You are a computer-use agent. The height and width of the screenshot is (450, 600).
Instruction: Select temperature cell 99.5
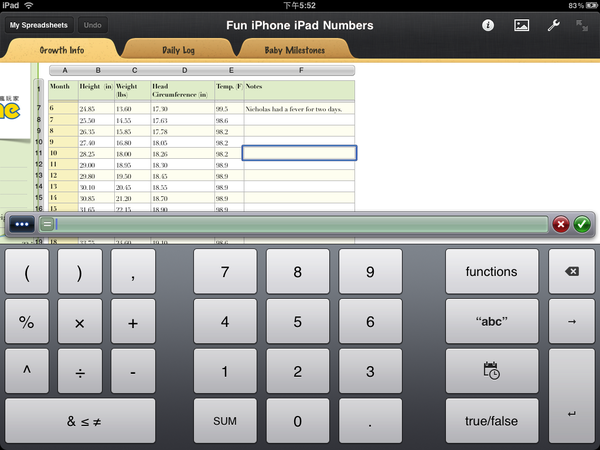230,109
